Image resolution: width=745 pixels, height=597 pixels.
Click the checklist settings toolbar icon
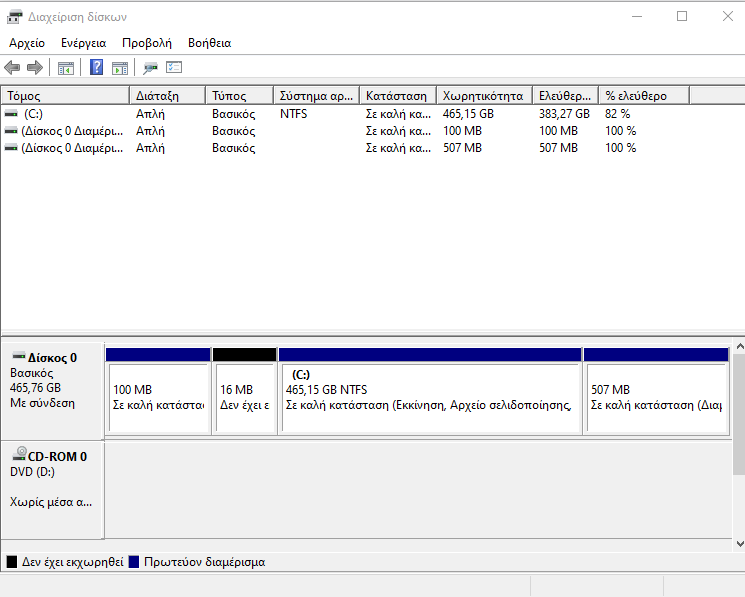(x=174, y=68)
